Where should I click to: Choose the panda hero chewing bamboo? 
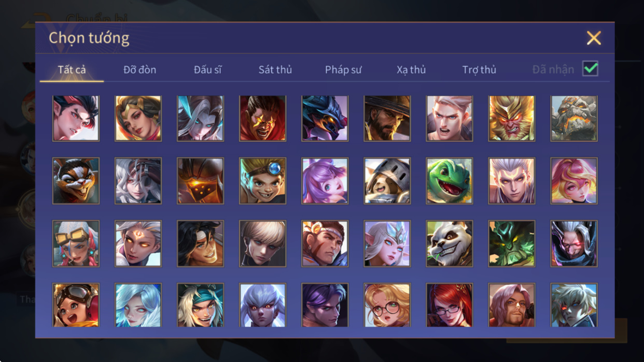pyautogui.click(x=450, y=243)
